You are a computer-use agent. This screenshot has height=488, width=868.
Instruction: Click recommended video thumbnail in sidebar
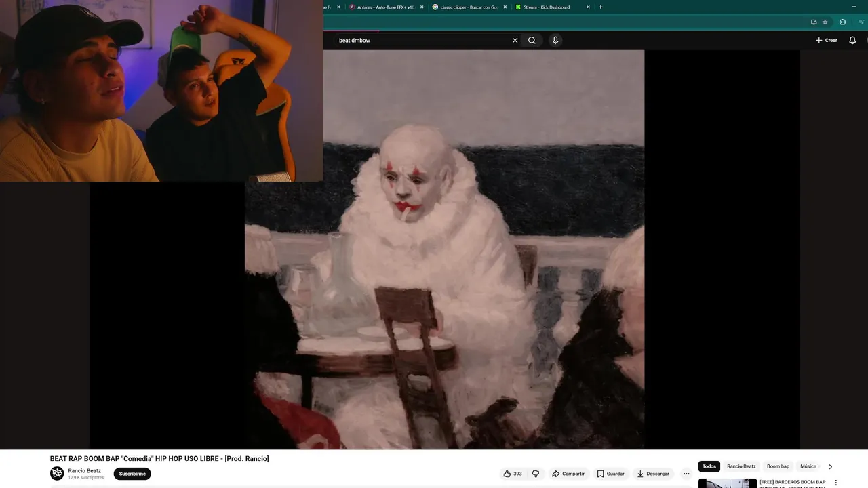(x=728, y=483)
